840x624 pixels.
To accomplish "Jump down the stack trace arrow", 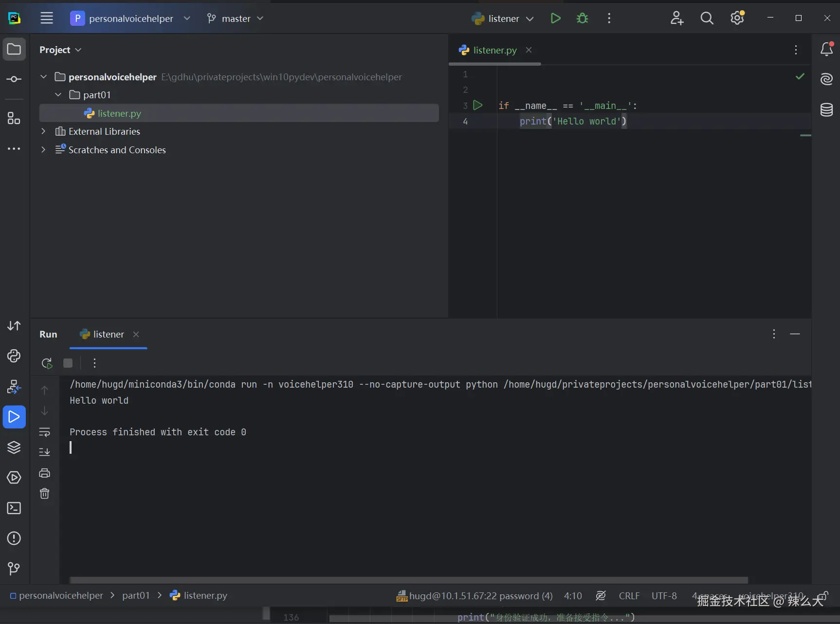I will point(44,411).
